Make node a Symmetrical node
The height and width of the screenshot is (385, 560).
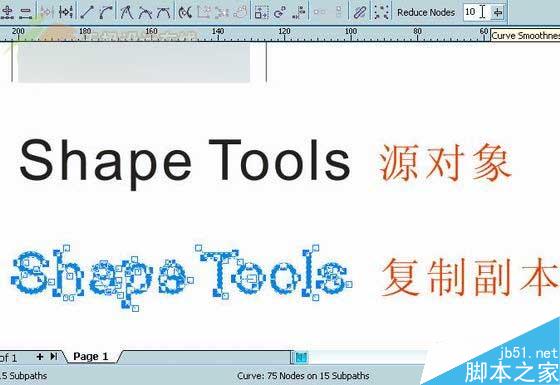(163, 12)
